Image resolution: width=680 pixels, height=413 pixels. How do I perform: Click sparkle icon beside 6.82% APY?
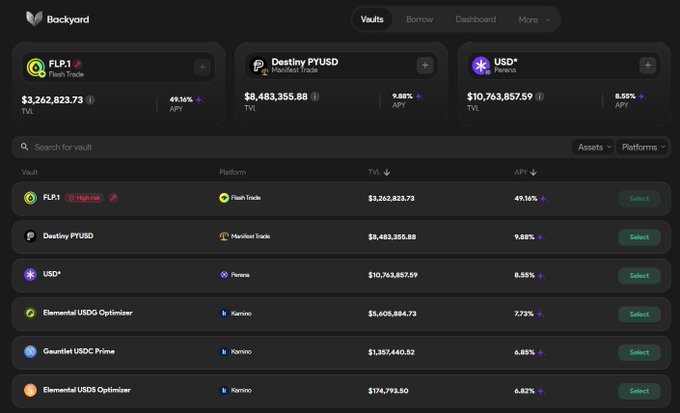point(540,391)
